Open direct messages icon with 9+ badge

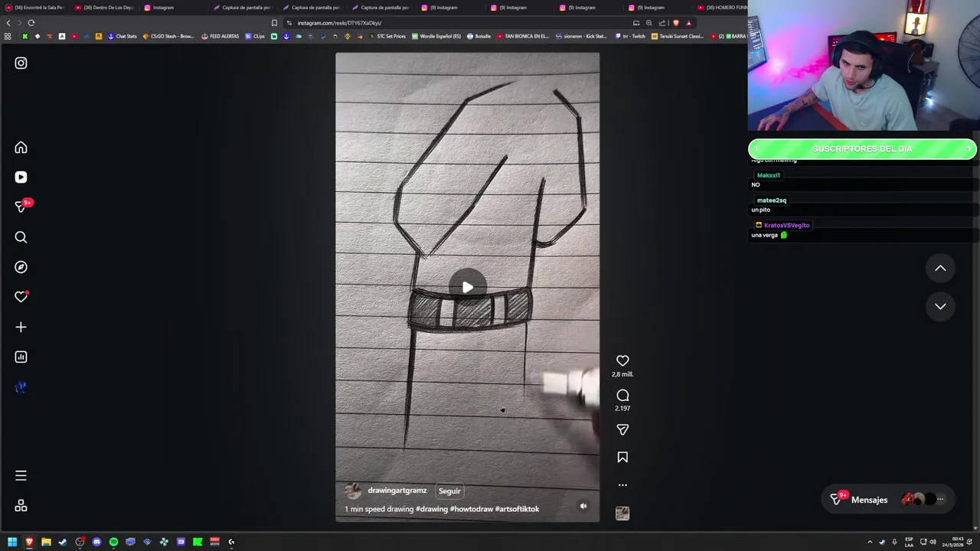pos(21,207)
